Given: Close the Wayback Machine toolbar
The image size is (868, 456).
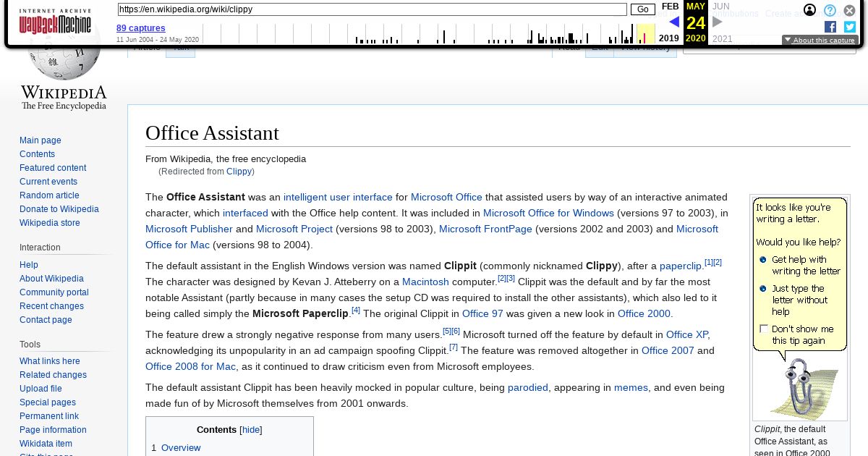Looking at the screenshot, I should [850, 10].
